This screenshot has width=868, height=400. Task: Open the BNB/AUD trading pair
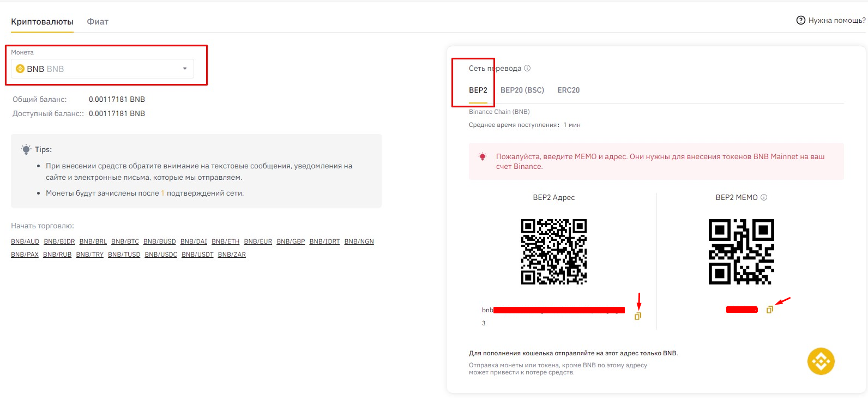tap(25, 241)
